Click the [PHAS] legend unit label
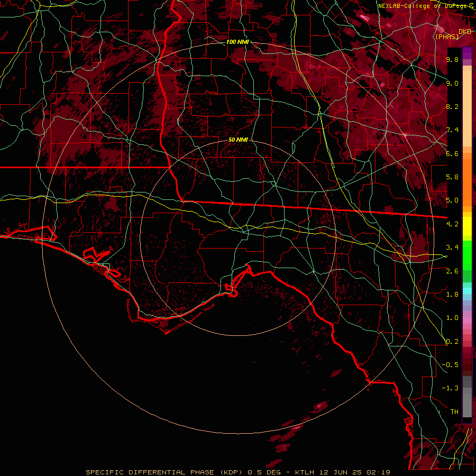Image resolution: width=476 pixels, height=476 pixels. point(447,36)
